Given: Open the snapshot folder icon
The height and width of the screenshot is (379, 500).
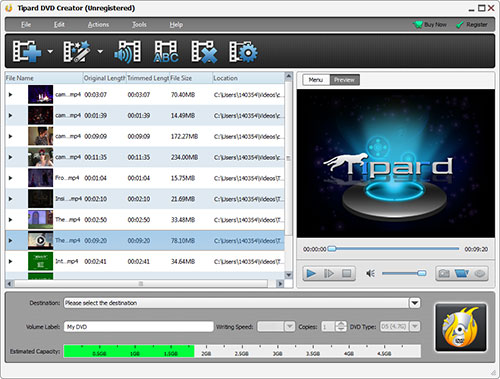Looking at the screenshot, I should pyautogui.click(x=462, y=274).
